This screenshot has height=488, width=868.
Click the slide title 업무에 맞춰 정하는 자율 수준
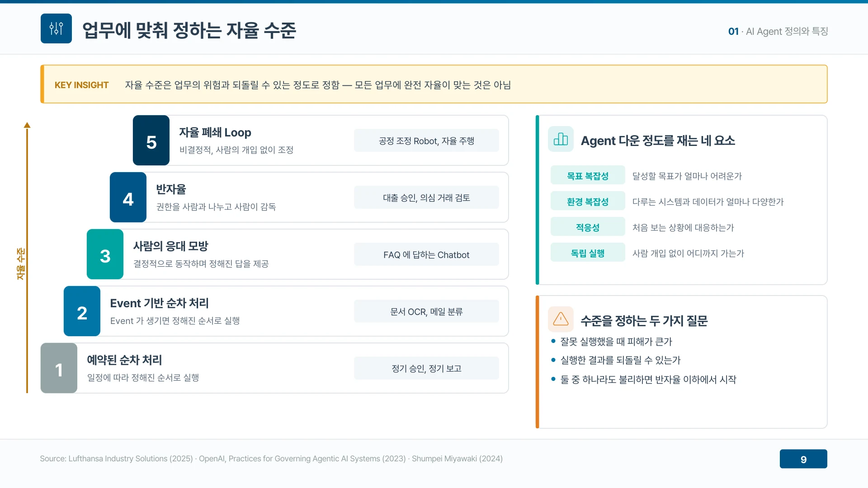coord(189,30)
